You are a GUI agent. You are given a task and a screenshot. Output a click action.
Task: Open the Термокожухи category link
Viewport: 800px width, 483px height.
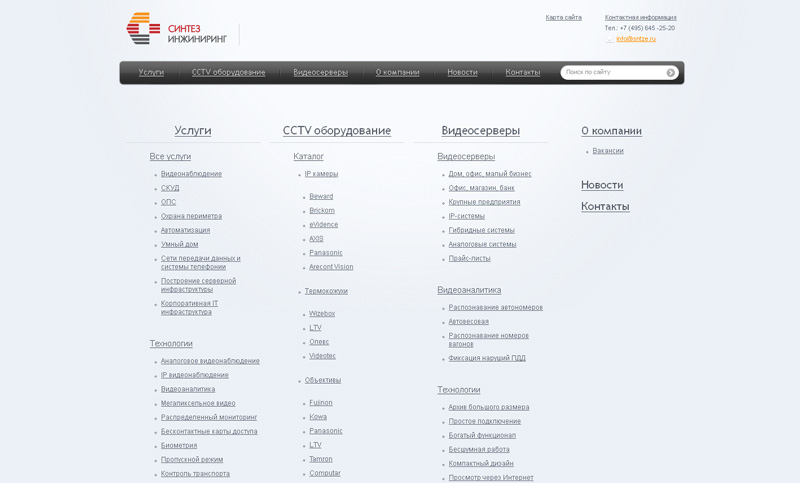(326, 291)
